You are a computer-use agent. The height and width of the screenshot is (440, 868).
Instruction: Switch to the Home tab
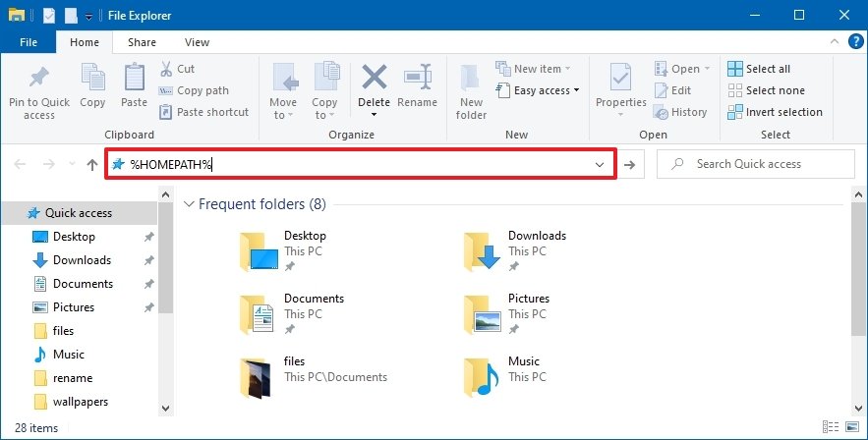click(85, 42)
